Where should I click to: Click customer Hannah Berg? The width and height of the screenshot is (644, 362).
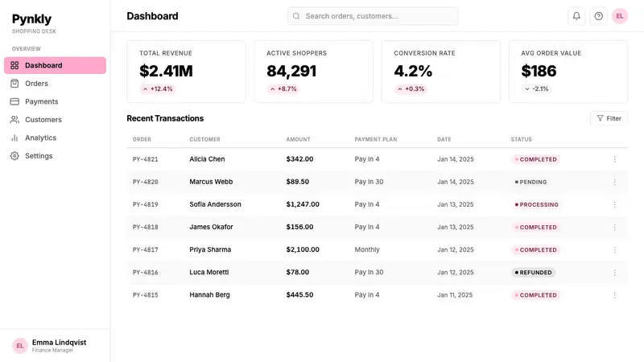pos(209,294)
